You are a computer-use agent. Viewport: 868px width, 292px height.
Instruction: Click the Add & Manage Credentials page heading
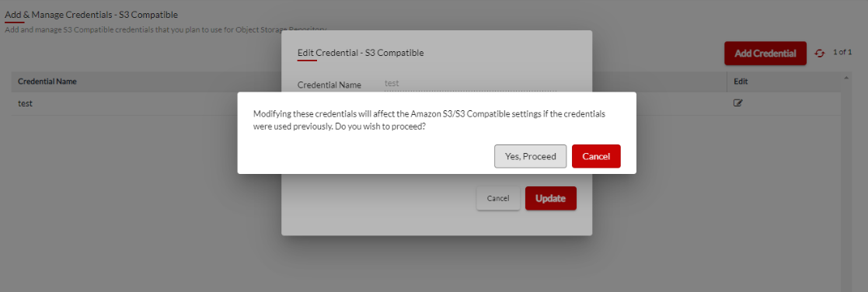coord(92,15)
